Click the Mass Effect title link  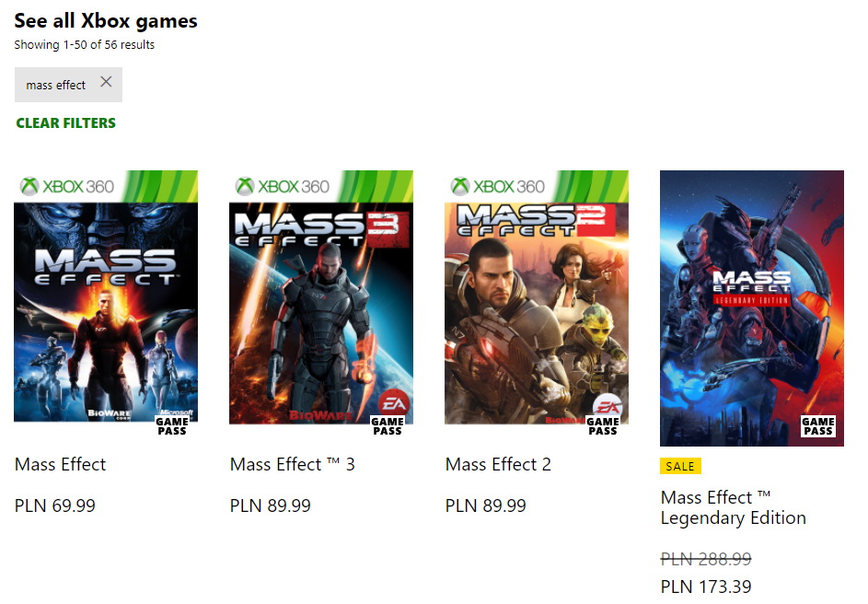click(x=61, y=465)
